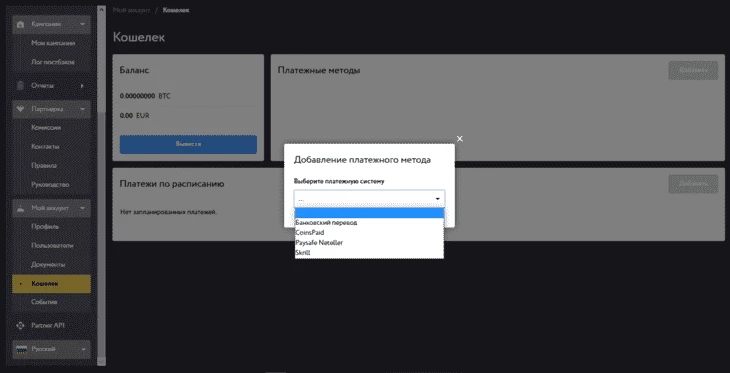The width and height of the screenshot is (730, 373).
Task: Click the Нет запланированных платежей text
Action: point(168,212)
